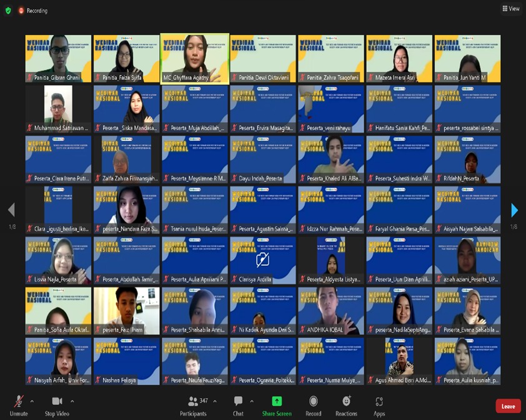Open the View layout menu

tap(510, 9)
